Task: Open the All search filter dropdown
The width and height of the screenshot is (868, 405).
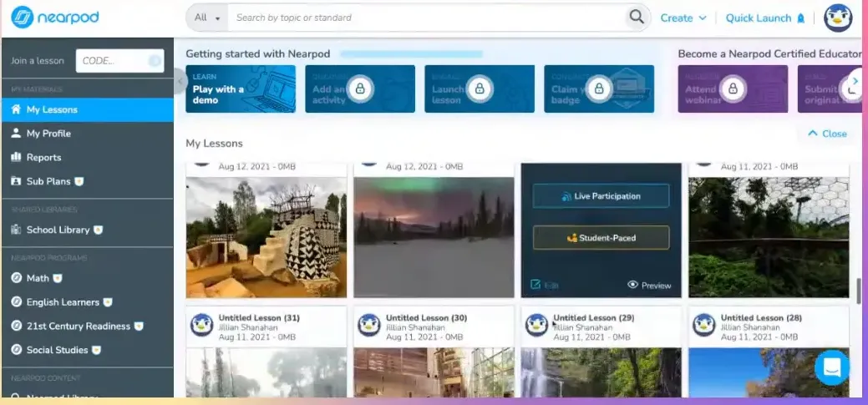Action: tap(207, 18)
